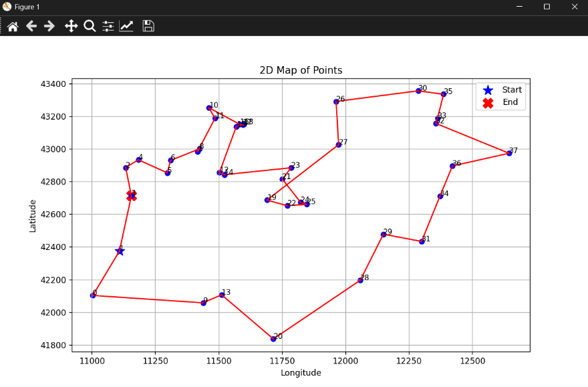Click the data point labeled 19

tap(267, 200)
